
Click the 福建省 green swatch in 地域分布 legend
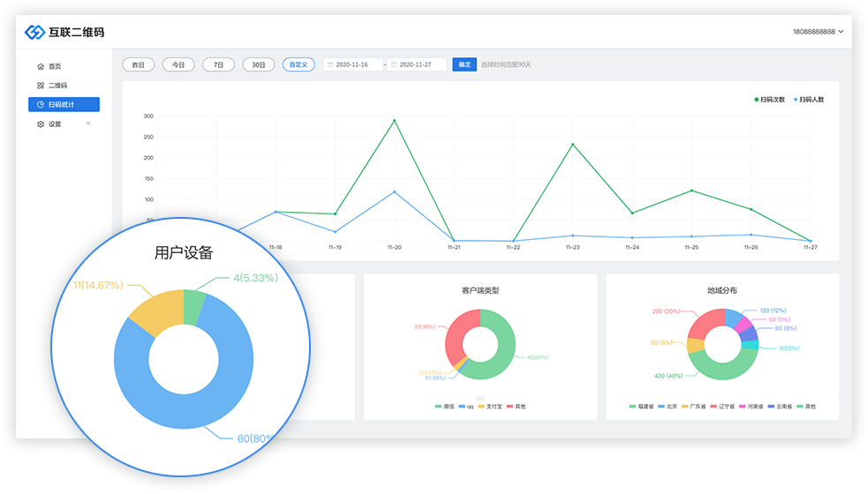point(633,407)
